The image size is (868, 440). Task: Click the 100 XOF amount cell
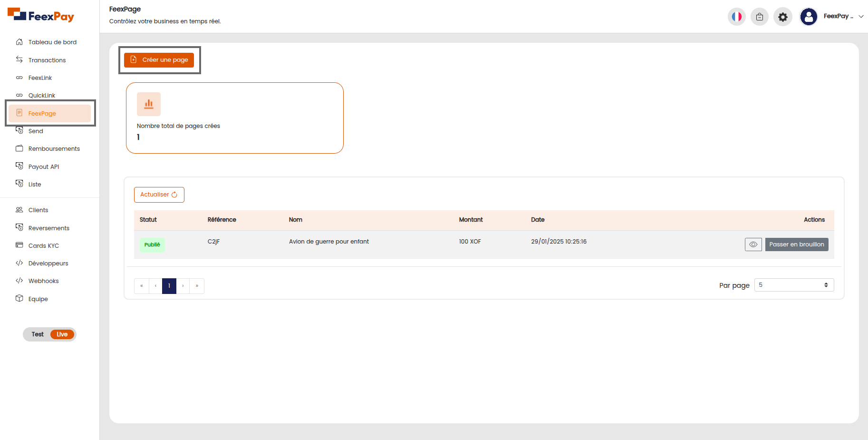[x=470, y=242]
